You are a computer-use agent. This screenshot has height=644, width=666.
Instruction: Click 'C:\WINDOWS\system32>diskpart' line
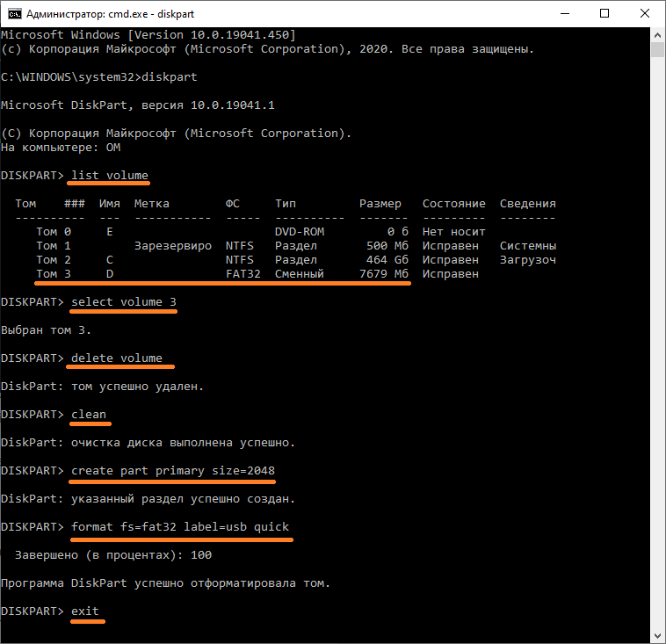[99, 77]
